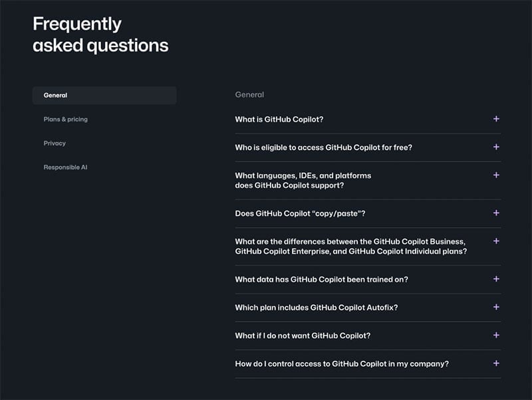Click plus icon beside "What if I do not want GitHub Copilot?"

(496, 336)
